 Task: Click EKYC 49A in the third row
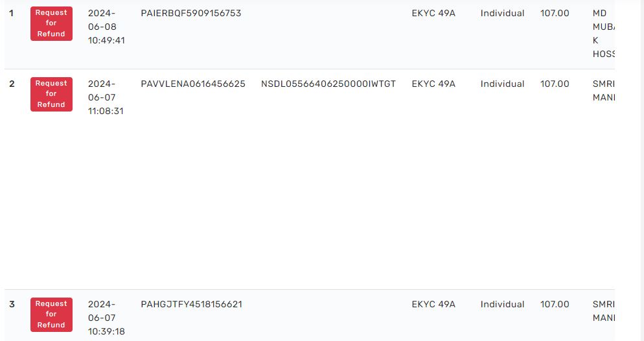pos(433,304)
